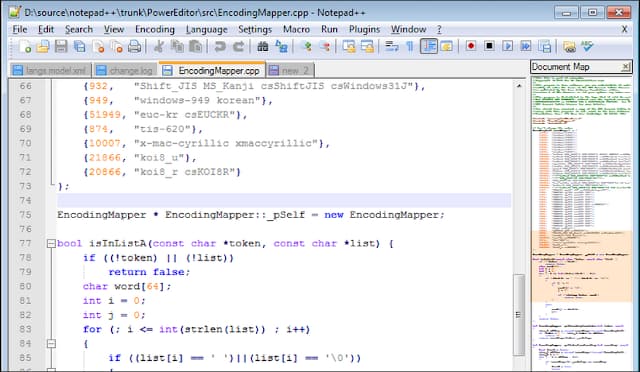This screenshot has height=372, width=640.
Task: Toggle the indent guide toolbar icon
Action: click(x=429, y=46)
